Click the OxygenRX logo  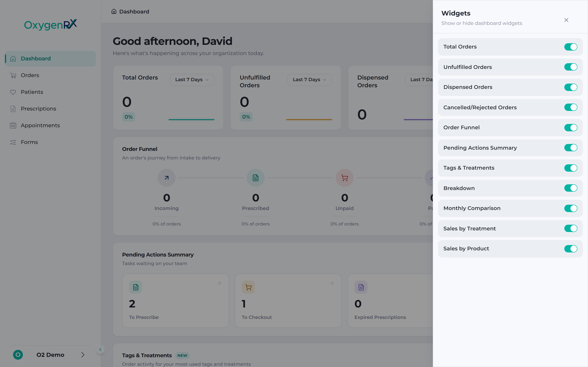(x=51, y=24)
